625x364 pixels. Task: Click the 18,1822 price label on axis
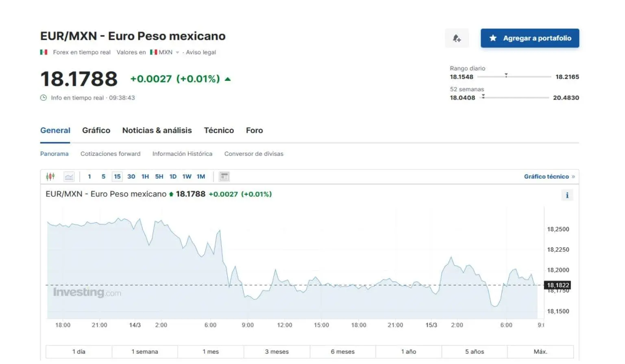(558, 285)
